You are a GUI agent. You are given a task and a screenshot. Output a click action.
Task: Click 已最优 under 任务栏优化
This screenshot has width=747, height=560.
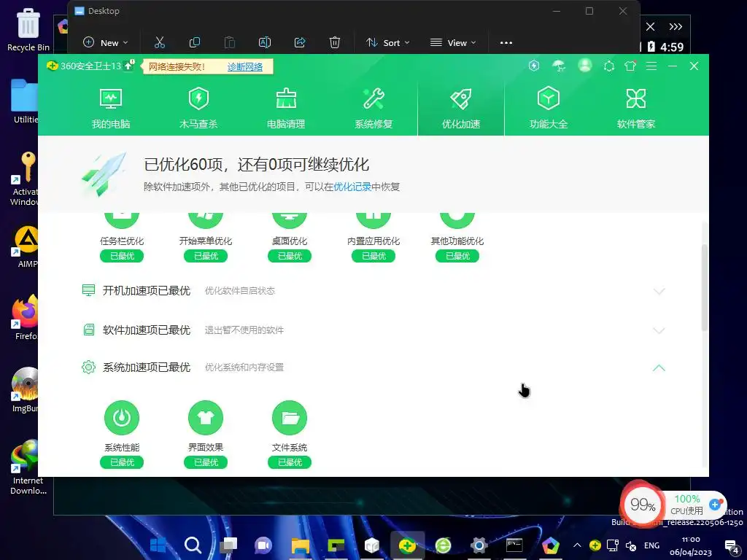point(122,256)
